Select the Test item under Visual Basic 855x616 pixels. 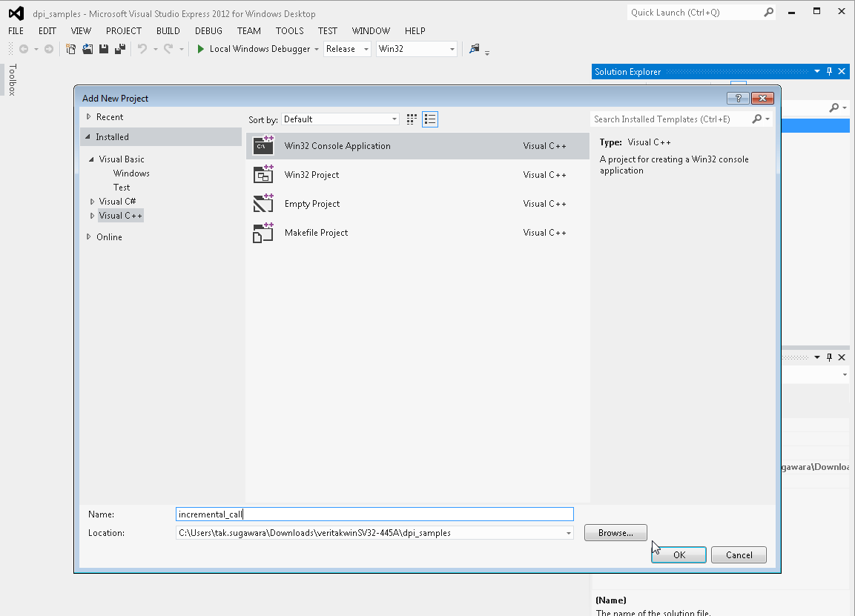tap(122, 188)
